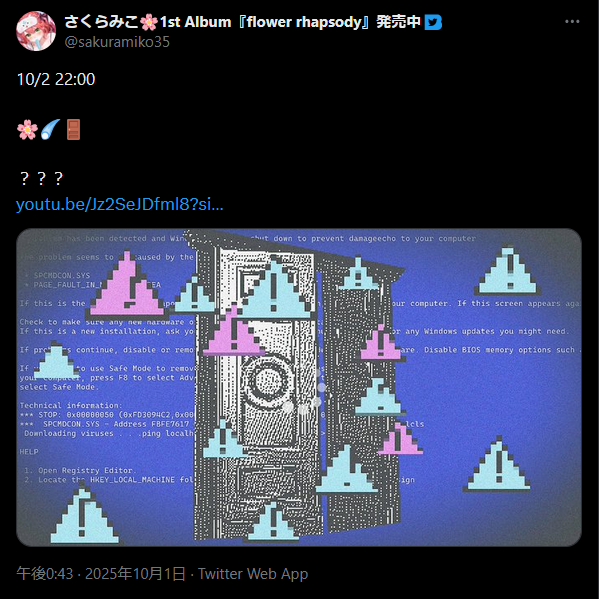Click the blue Twitter bird badge
Screen dimensions: 599x599
[433, 22]
